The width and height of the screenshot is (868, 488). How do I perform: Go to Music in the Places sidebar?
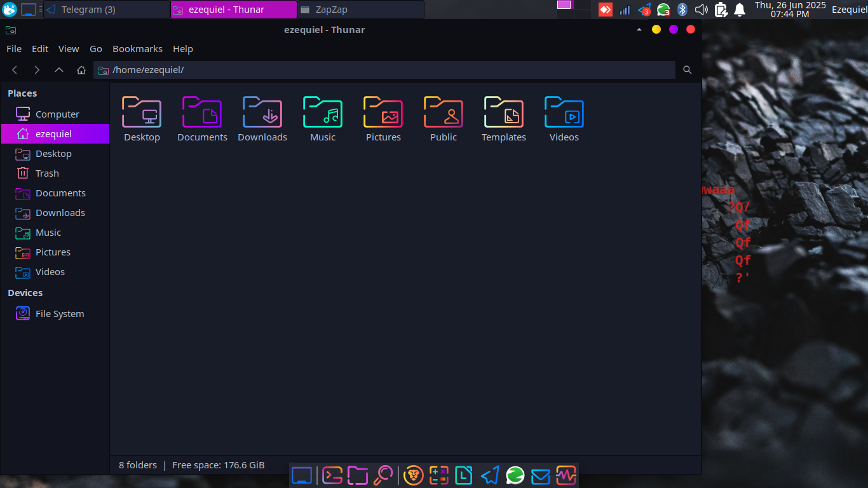(x=55, y=233)
